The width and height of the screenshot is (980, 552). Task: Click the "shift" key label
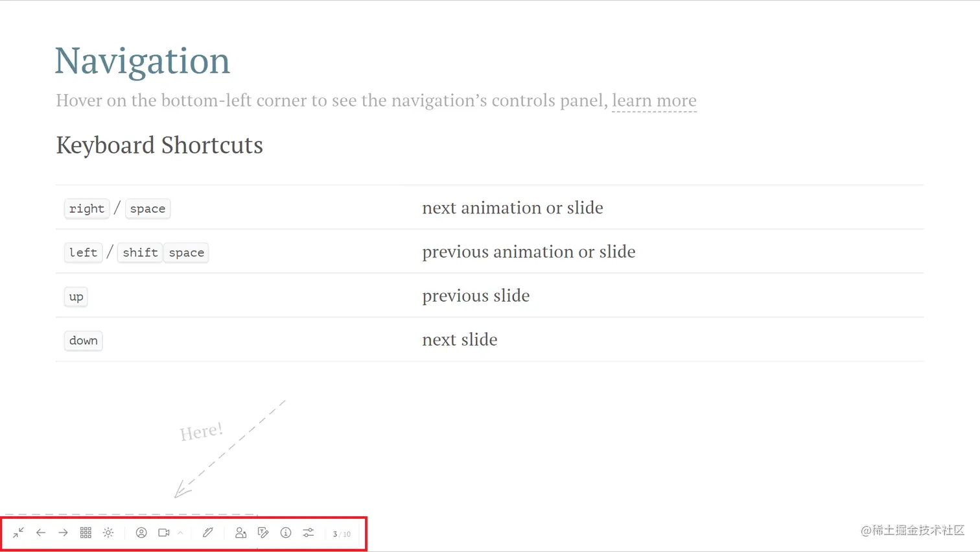pyautogui.click(x=140, y=253)
